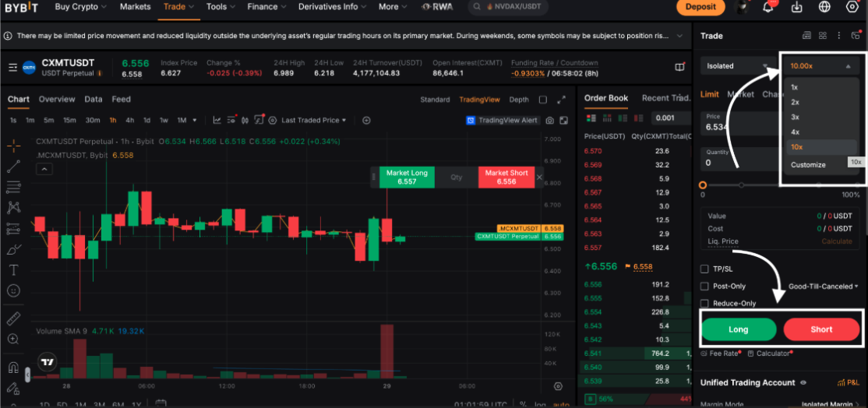Viewport: 868px width, 408px height.
Task: Toggle balance visibility eye in Unified Trading Account
Action: click(x=803, y=382)
